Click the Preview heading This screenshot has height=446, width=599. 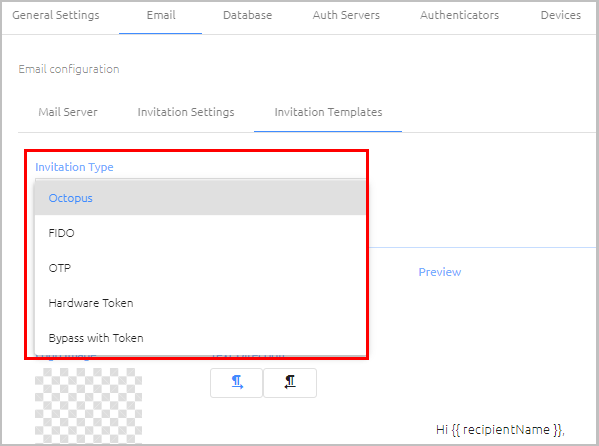tap(440, 272)
